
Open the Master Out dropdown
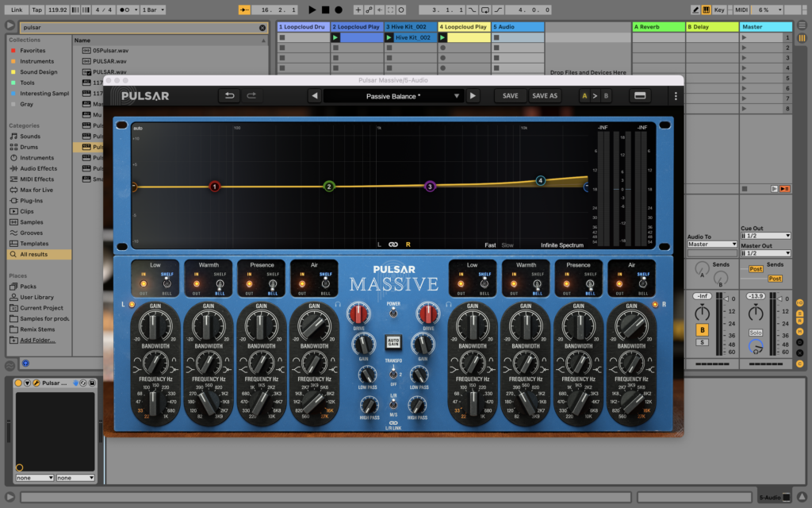click(x=765, y=253)
